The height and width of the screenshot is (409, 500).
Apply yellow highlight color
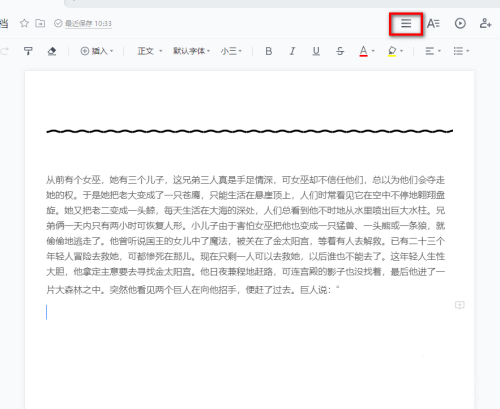tap(392, 51)
